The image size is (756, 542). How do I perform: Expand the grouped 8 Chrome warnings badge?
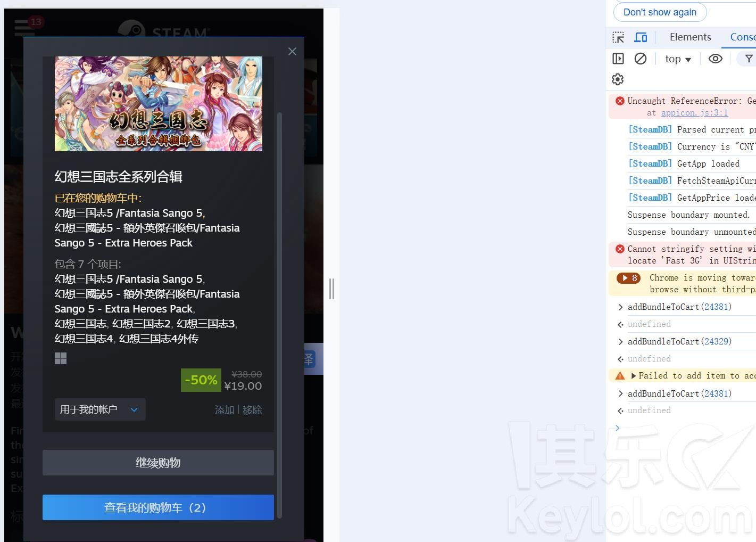click(x=628, y=278)
